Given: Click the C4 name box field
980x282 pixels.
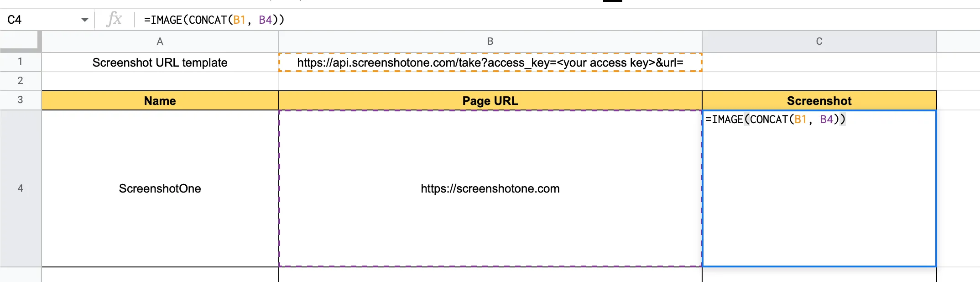Looking at the screenshot, I should [x=41, y=20].
